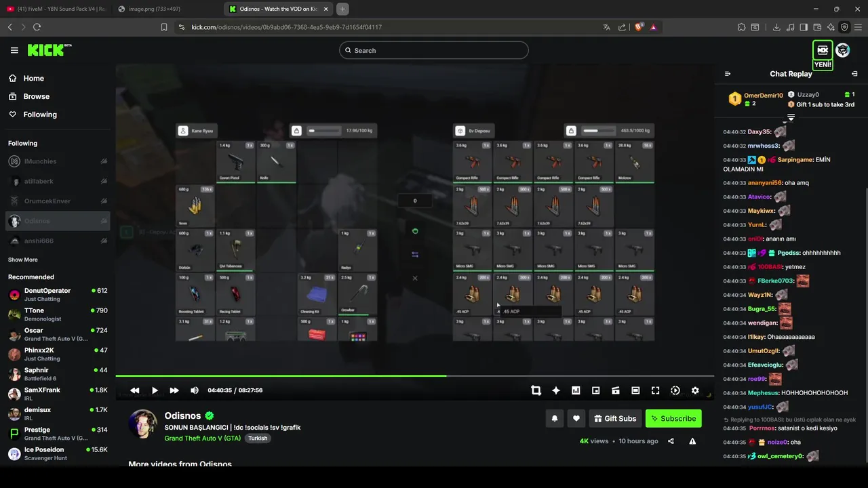Go back in browser history
The width and height of the screenshot is (868, 488).
pyautogui.click(x=9, y=27)
